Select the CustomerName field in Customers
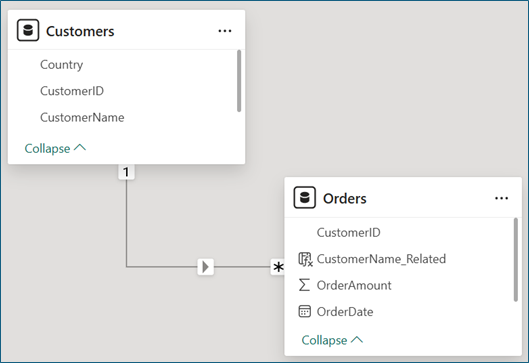This screenshot has width=529, height=363. click(x=82, y=117)
